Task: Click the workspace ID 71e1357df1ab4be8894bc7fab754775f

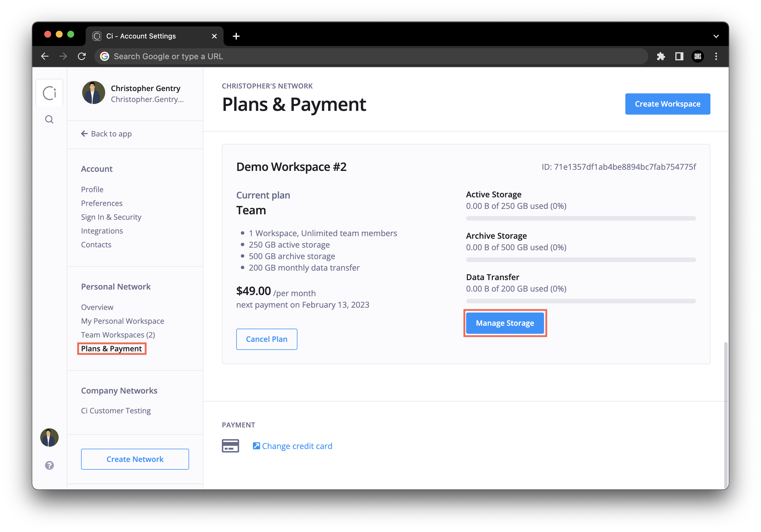Action: coord(619,167)
